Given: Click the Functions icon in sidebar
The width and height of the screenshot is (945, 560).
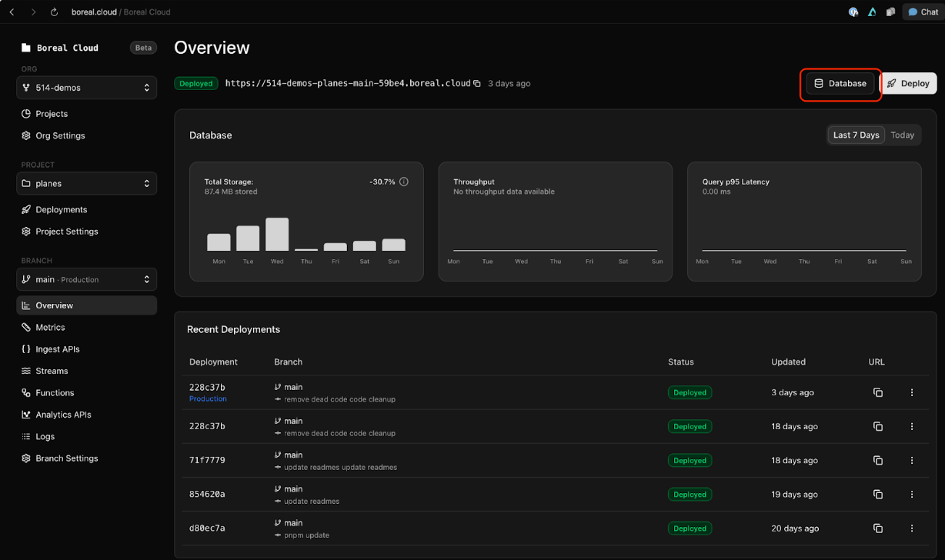Looking at the screenshot, I should tap(26, 392).
